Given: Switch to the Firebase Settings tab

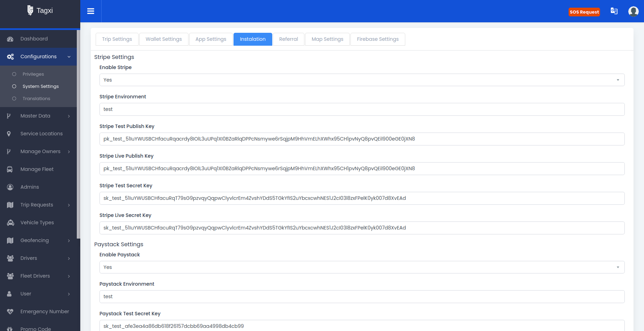Looking at the screenshot, I should tap(378, 39).
